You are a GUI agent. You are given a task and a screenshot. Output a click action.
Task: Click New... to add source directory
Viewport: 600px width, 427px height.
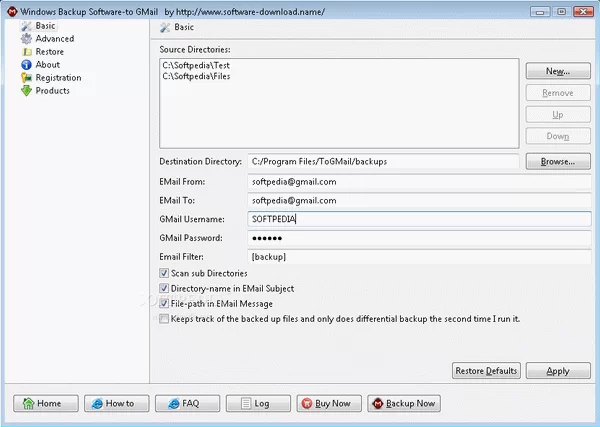point(558,71)
